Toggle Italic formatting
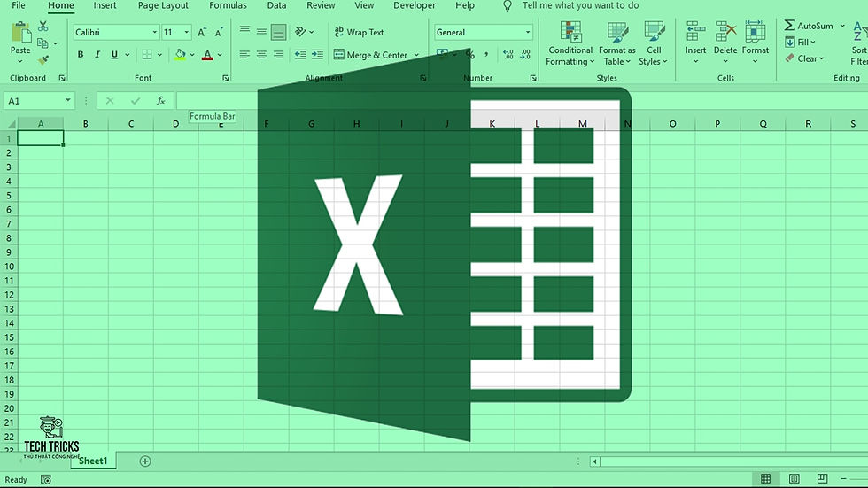This screenshot has height=488, width=868. pyautogui.click(x=97, y=55)
